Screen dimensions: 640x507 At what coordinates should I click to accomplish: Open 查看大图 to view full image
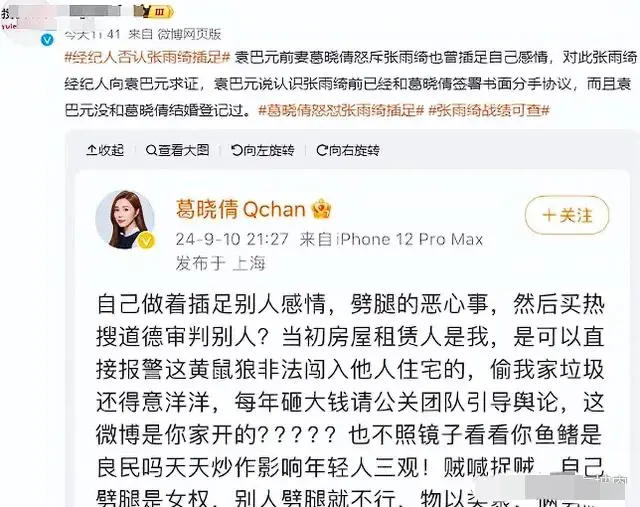178,151
